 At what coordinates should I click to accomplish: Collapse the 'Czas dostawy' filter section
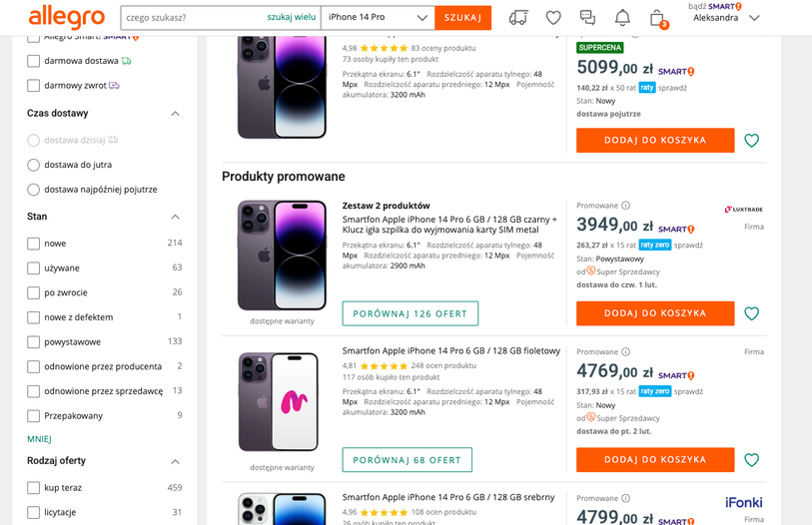(176, 114)
